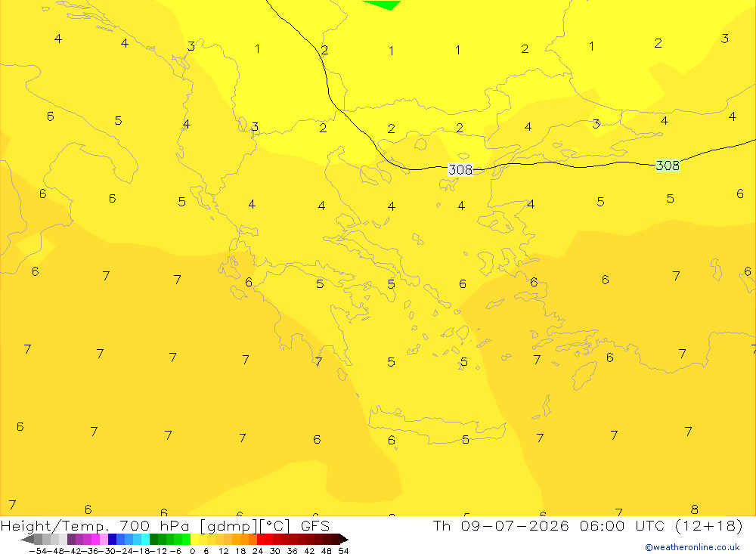The image size is (756, 554).
Task: Click the '700 hPa' level text
Action: (154, 526)
